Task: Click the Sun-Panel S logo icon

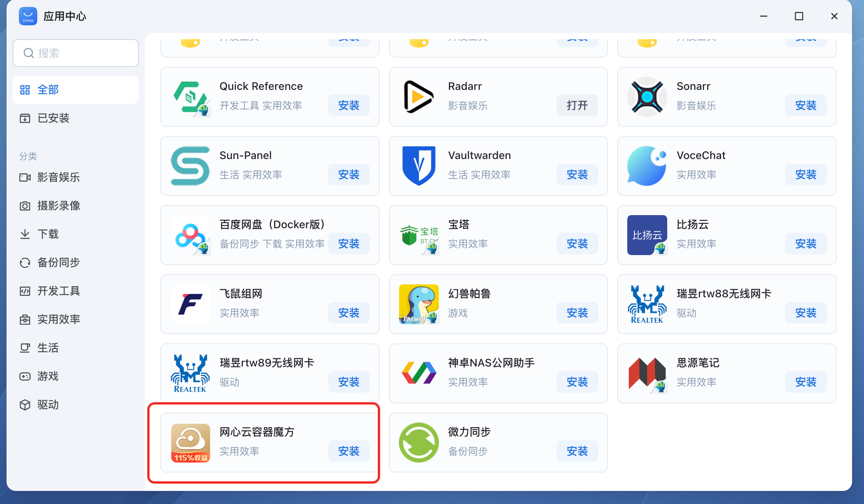Action: point(190,166)
